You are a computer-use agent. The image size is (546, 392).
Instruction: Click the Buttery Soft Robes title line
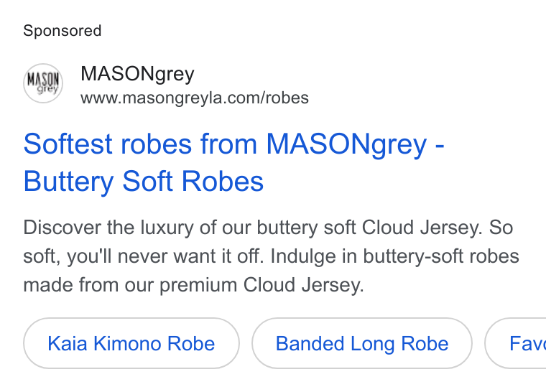(x=144, y=182)
